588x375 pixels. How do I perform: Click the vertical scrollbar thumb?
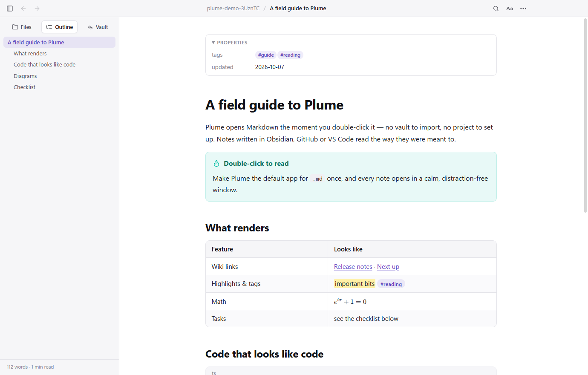click(x=585, y=115)
